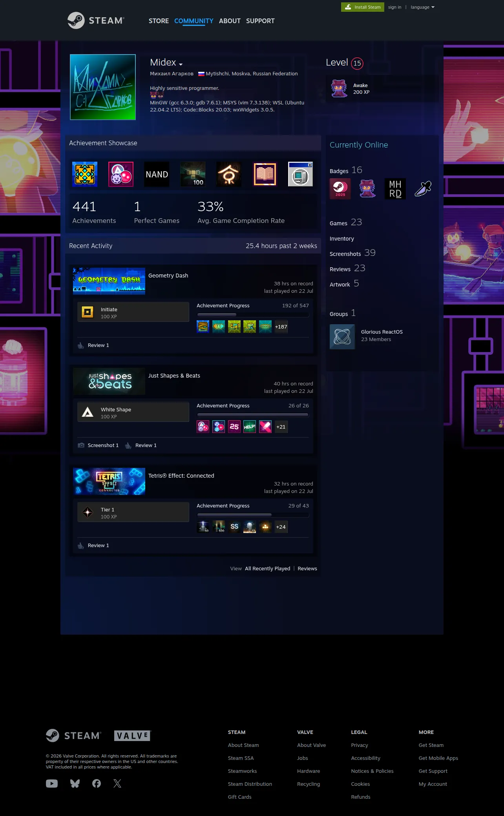
Task: Click the Just Shapes & Beats progress bar
Action: click(253, 415)
